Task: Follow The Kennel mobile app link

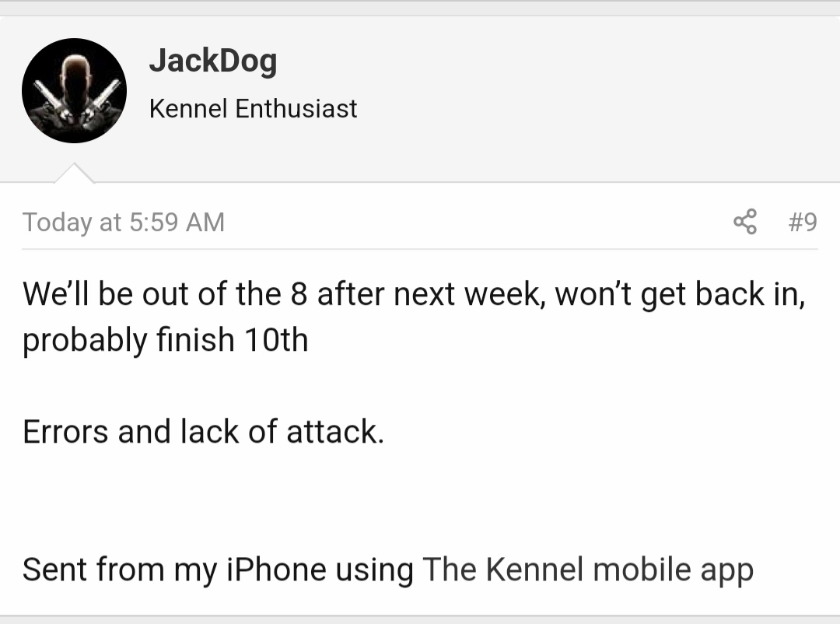Action: (x=588, y=570)
